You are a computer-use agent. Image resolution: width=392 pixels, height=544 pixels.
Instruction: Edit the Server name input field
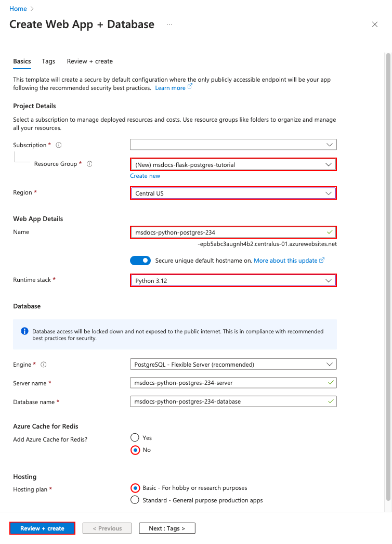233,383
